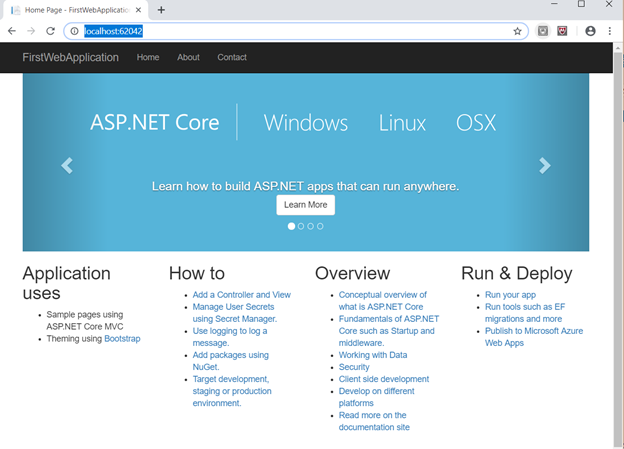Click the Learn More button
This screenshot has height=449, width=624.
(306, 205)
